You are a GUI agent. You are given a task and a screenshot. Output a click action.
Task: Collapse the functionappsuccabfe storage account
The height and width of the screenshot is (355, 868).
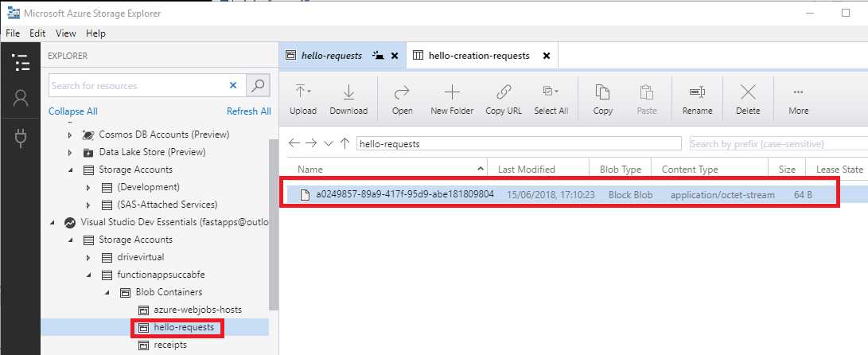[88, 275]
